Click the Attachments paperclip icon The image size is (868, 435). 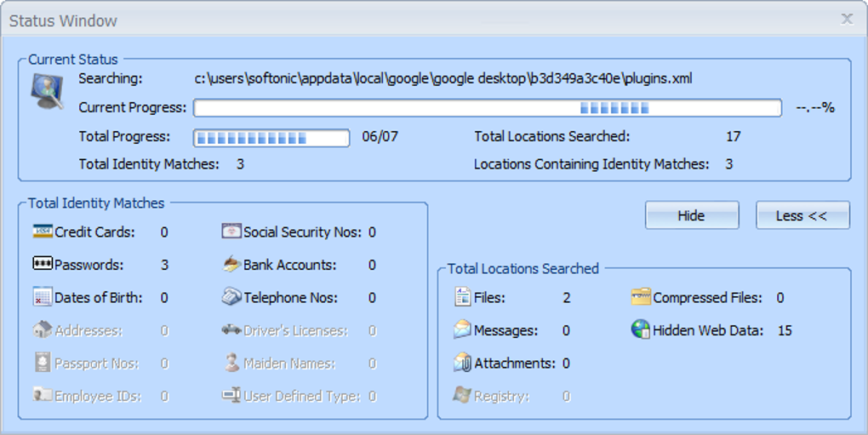(462, 363)
